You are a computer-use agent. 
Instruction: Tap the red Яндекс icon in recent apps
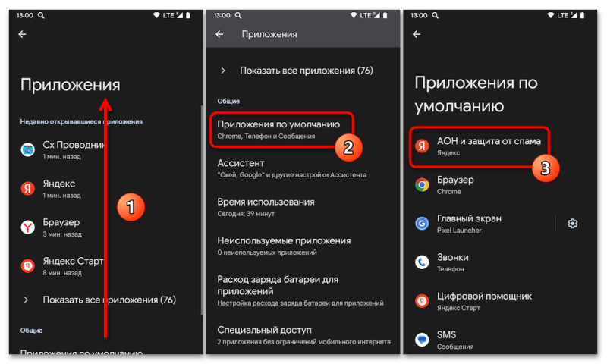28,188
